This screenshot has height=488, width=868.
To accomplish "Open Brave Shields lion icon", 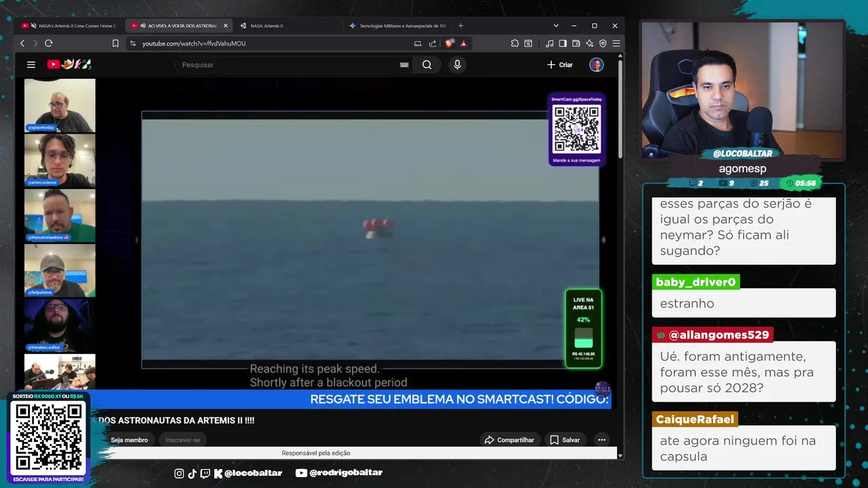I will [x=449, y=43].
